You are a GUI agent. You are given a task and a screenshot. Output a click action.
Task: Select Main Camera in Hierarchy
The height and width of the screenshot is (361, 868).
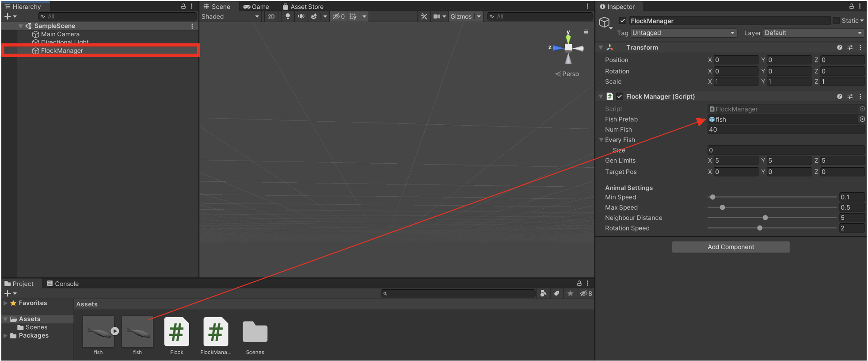[x=60, y=34]
